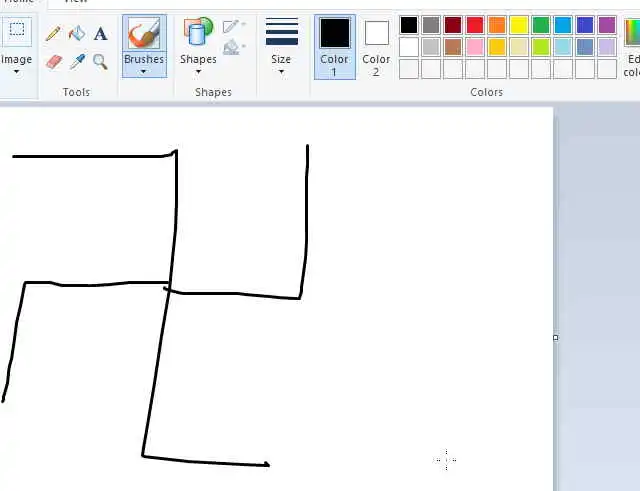Open the shape Outline options
The image size is (640, 491).
[x=234, y=26]
